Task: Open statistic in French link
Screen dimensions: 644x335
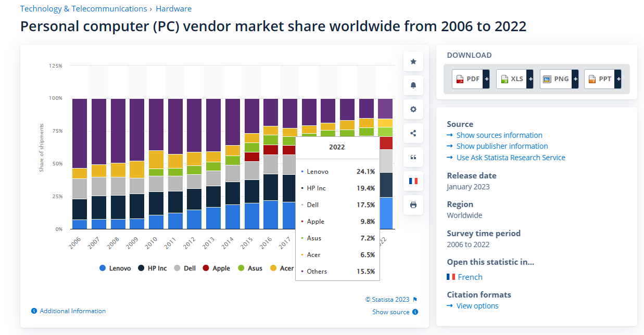Action: (x=470, y=277)
